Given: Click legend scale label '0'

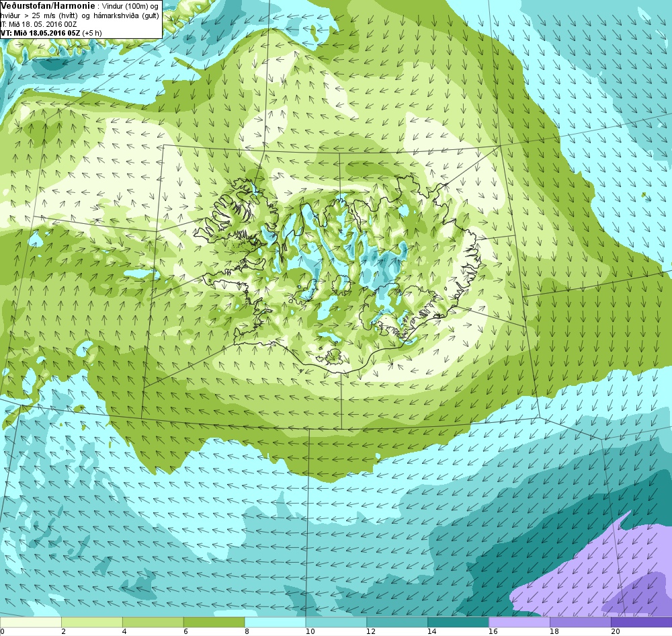Looking at the screenshot, I should (2, 631).
